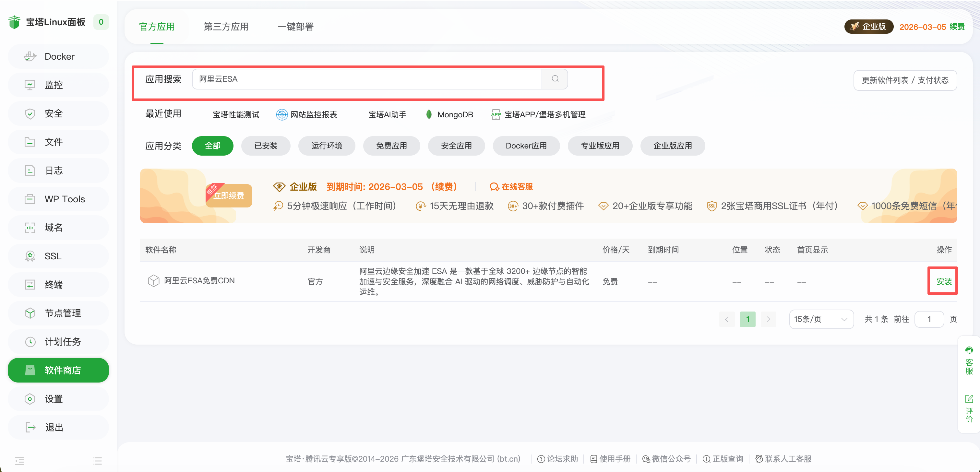The image size is (980, 472).
Task: Open MongoDB from recently used
Action: (x=455, y=114)
